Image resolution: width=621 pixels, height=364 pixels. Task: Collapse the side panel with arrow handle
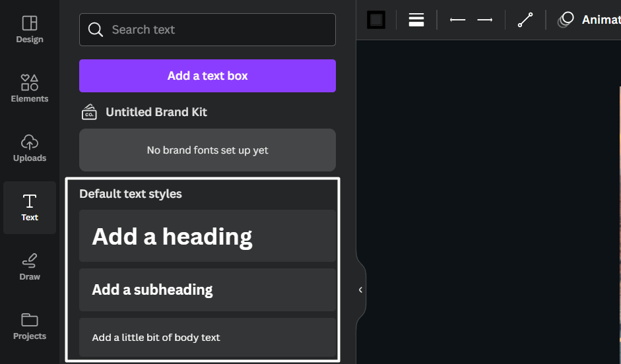pos(360,289)
